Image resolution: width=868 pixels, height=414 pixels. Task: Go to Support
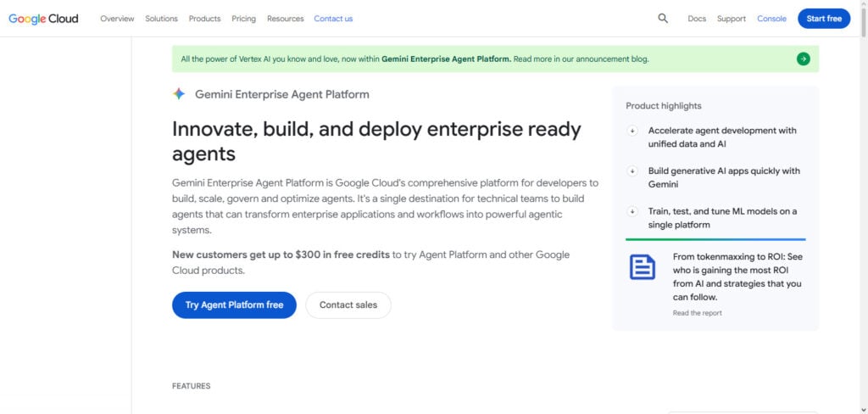[732, 19]
